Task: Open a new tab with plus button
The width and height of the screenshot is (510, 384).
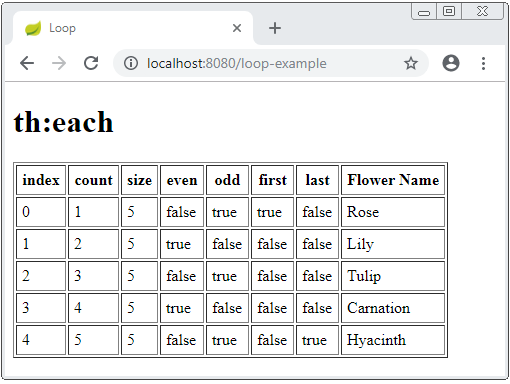Action: [x=275, y=28]
